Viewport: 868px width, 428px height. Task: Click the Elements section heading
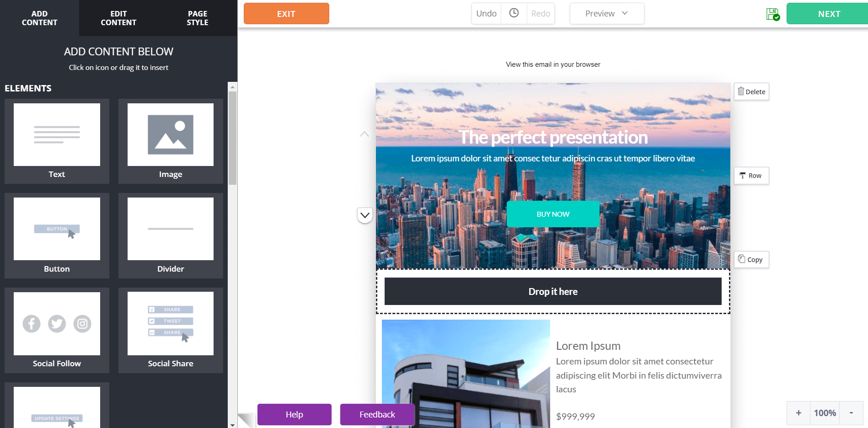click(28, 88)
